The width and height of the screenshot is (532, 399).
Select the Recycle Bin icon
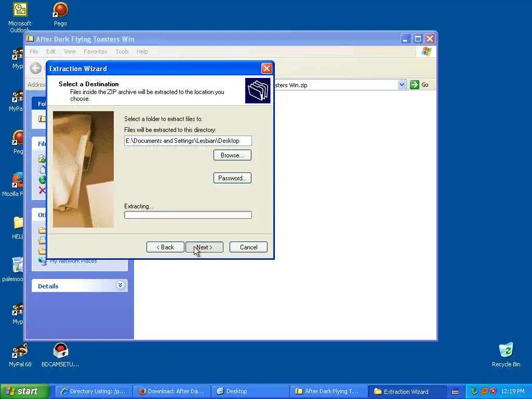[x=506, y=355]
